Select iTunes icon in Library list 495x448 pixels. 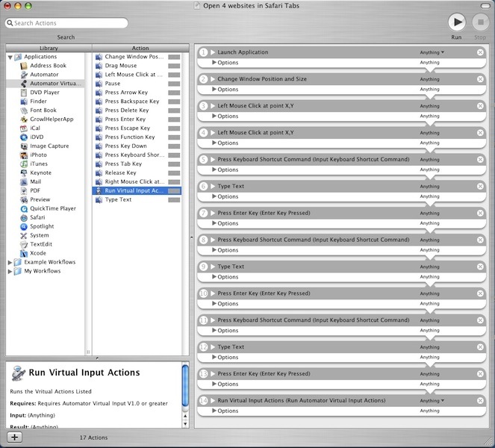pyautogui.click(x=24, y=164)
